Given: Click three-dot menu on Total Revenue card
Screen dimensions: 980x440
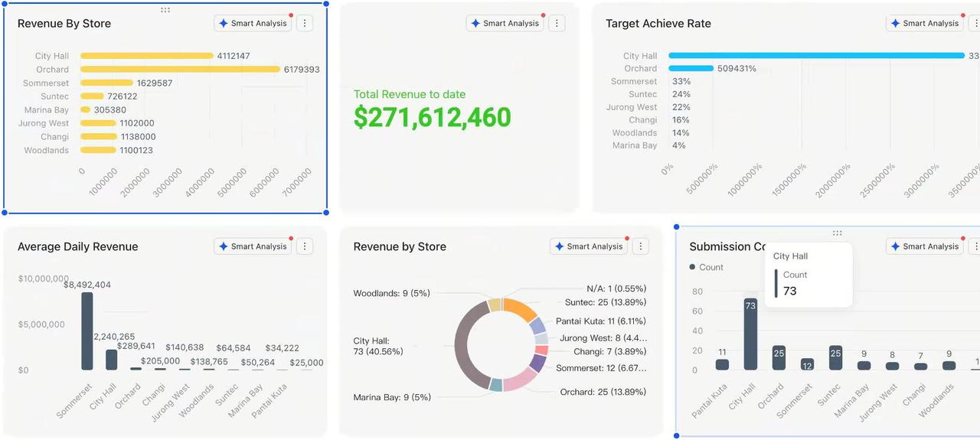Looking at the screenshot, I should point(557,23).
